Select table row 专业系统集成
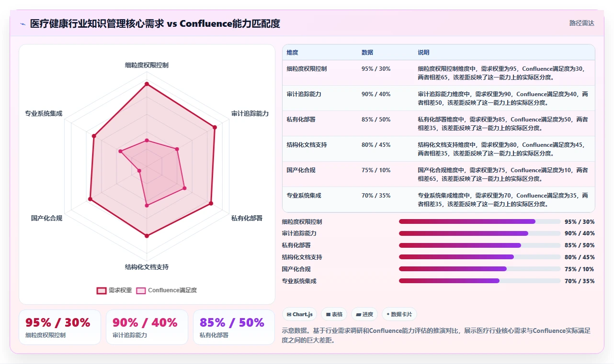The height and width of the screenshot is (364, 614). (x=438, y=199)
